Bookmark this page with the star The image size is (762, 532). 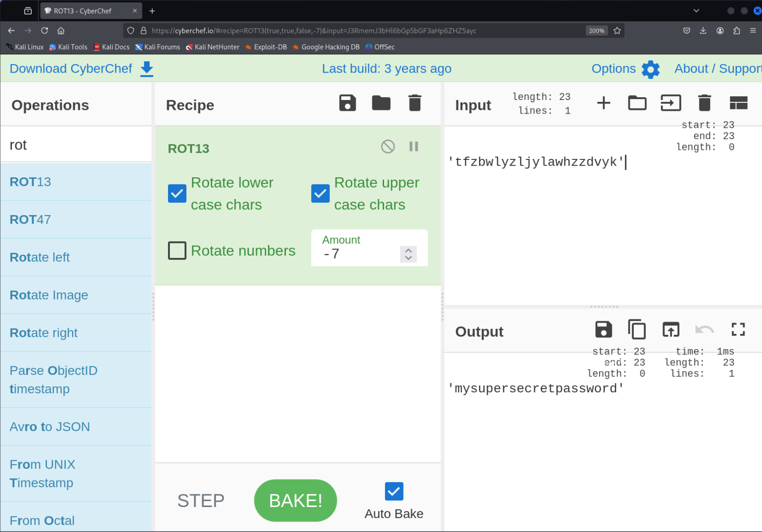617,31
